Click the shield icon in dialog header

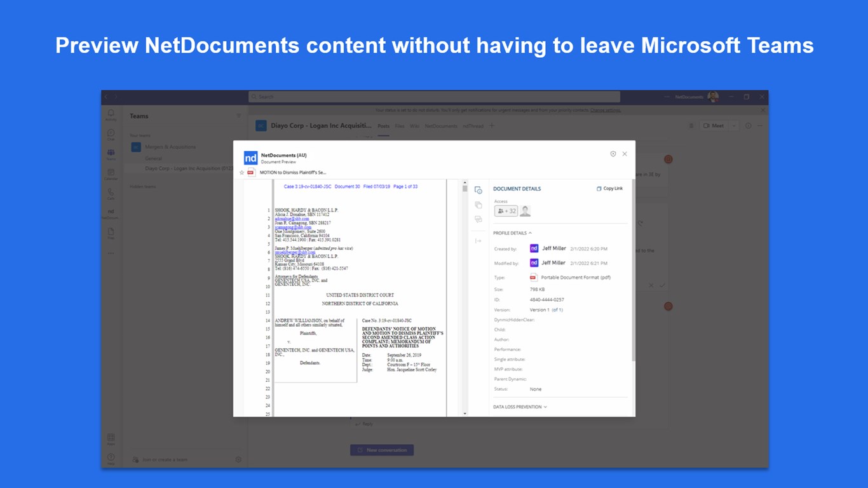(613, 154)
